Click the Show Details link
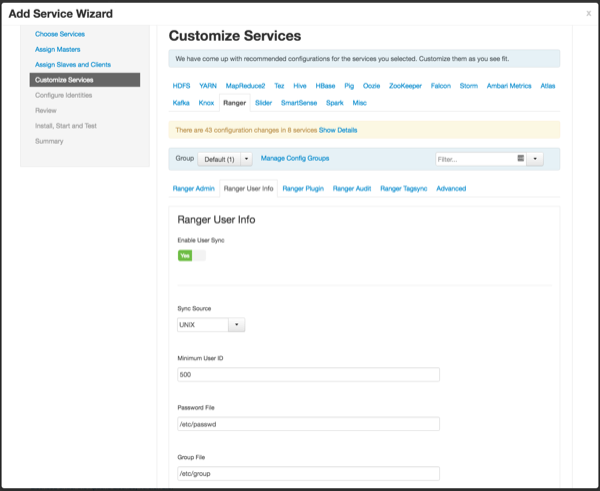 click(x=338, y=130)
